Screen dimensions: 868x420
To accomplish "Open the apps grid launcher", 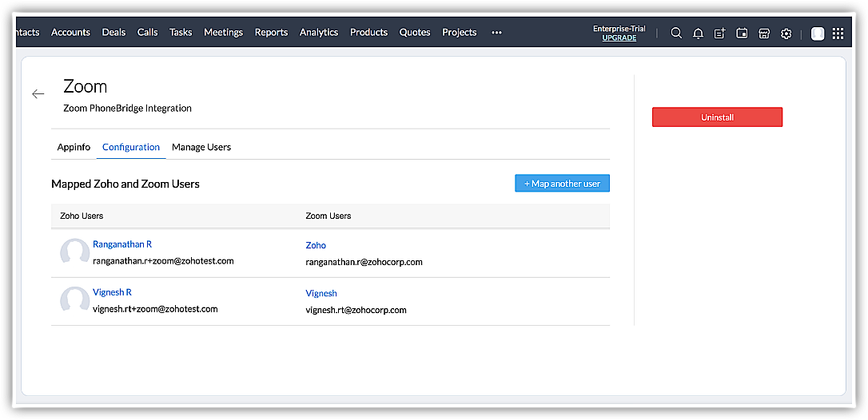I will coord(838,34).
